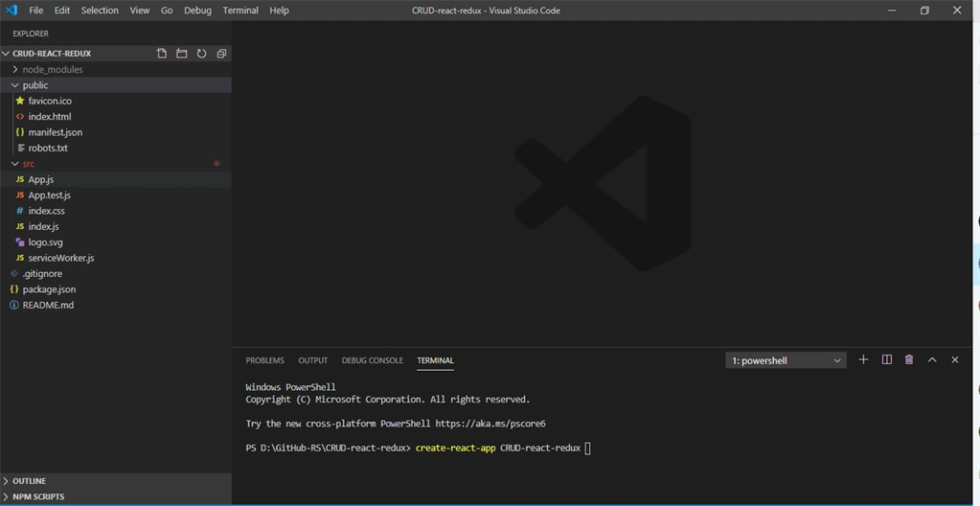
Task: Click the EXPLORER panel title
Action: point(31,34)
